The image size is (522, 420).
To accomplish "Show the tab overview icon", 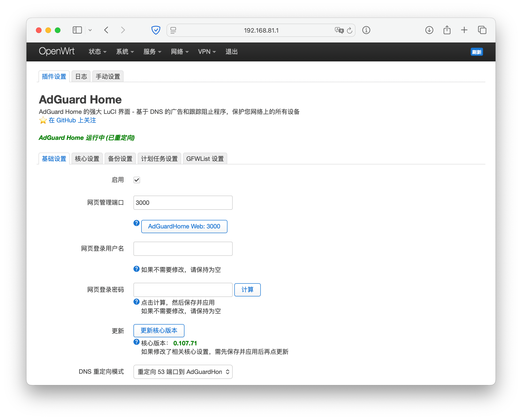I will pos(482,30).
